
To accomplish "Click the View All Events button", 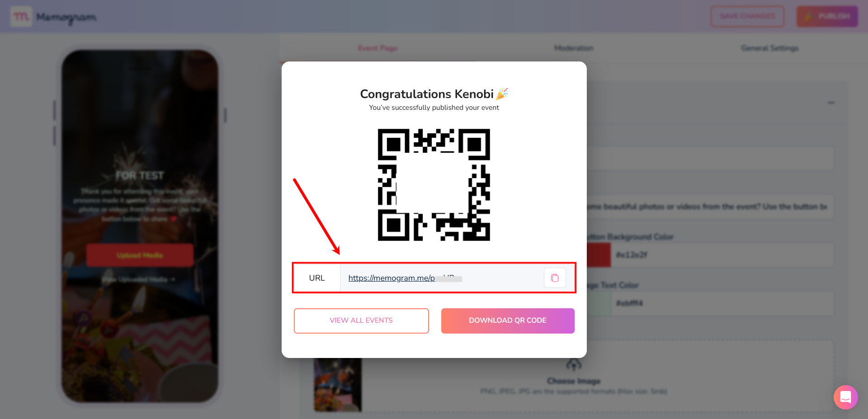I will click(361, 321).
